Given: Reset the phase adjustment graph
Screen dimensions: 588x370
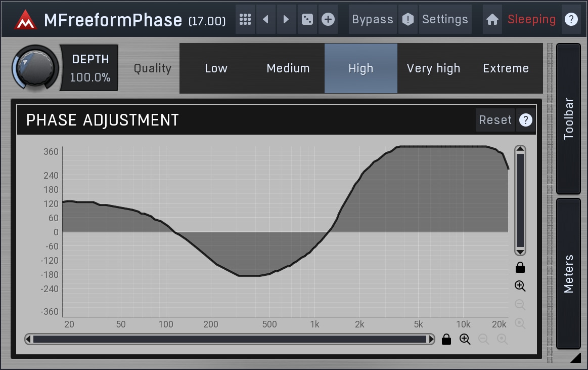Looking at the screenshot, I should click(495, 120).
